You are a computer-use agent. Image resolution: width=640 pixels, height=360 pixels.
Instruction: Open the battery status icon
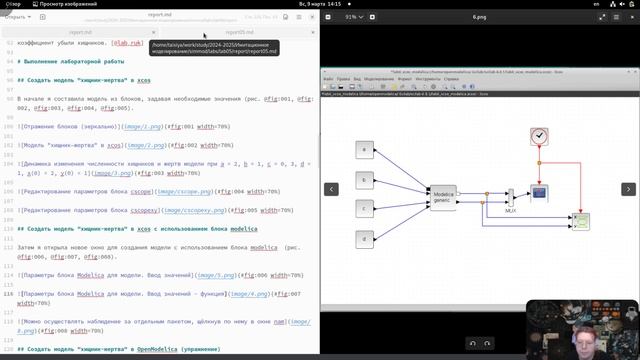(631, 4)
